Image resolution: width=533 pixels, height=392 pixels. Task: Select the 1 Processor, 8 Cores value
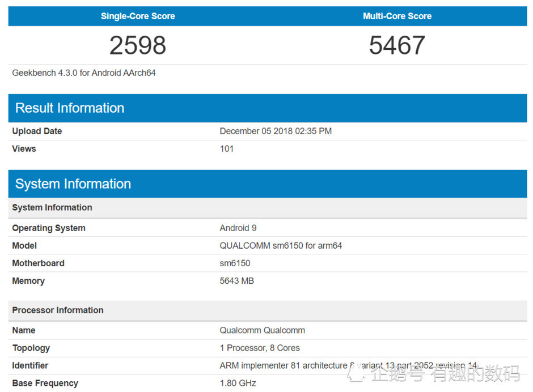coord(260,348)
